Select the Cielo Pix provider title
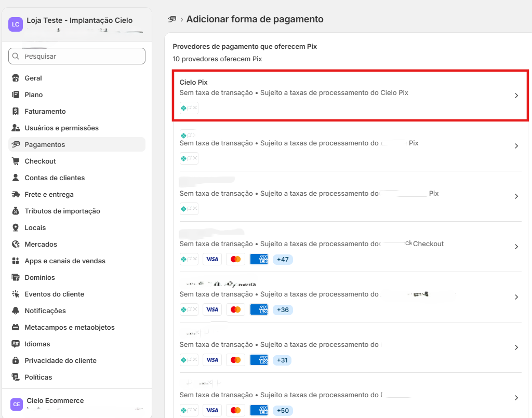The width and height of the screenshot is (532, 418). pyautogui.click(x=193, y=83)
